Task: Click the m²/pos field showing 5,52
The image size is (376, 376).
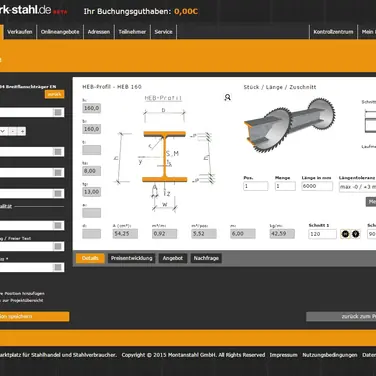Action: (204, 234)
